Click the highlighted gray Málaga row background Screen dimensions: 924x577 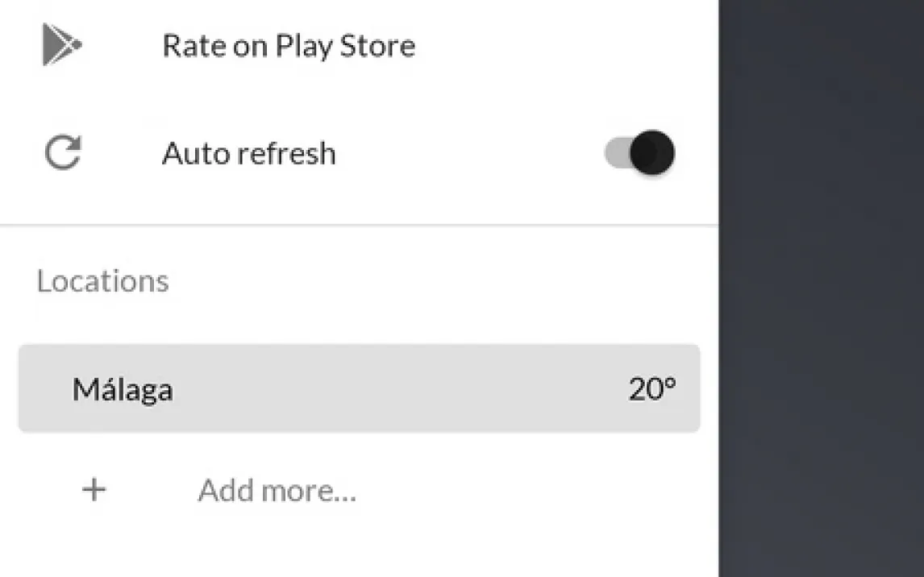(403, 389)
